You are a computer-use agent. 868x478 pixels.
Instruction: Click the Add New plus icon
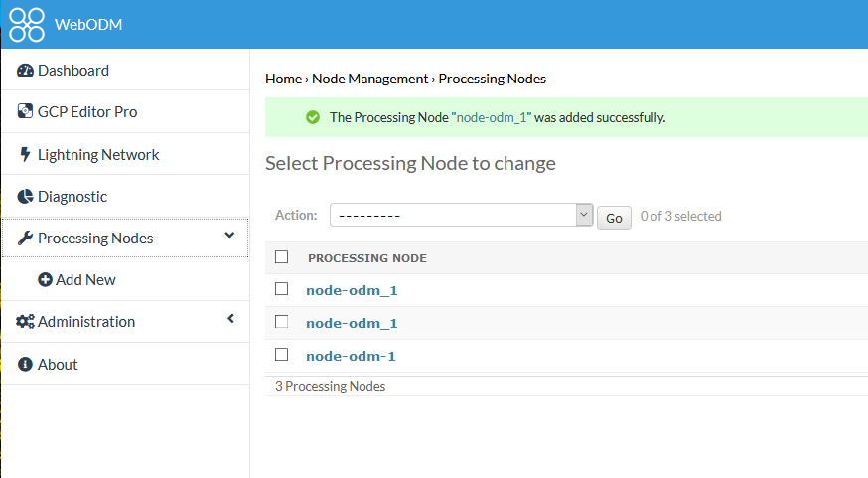(45, 280)
